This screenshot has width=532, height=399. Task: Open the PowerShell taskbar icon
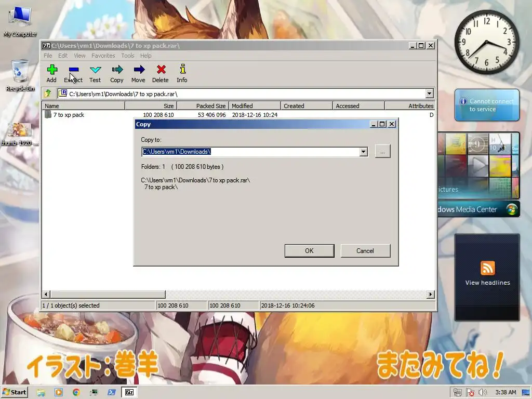pyautogui.click(x=112, y=392)
